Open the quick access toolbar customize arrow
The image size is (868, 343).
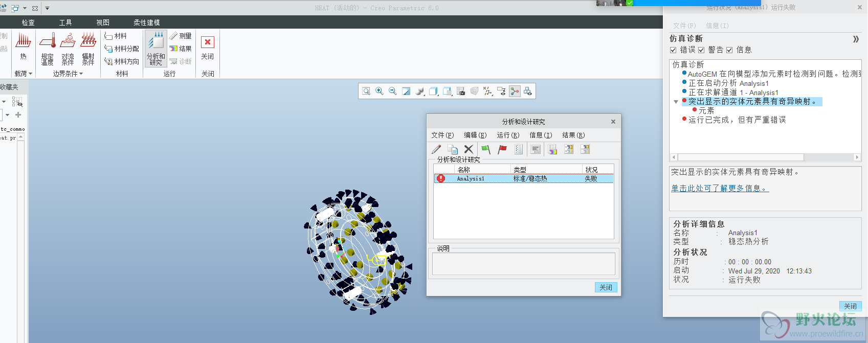[x=47, y=8]
